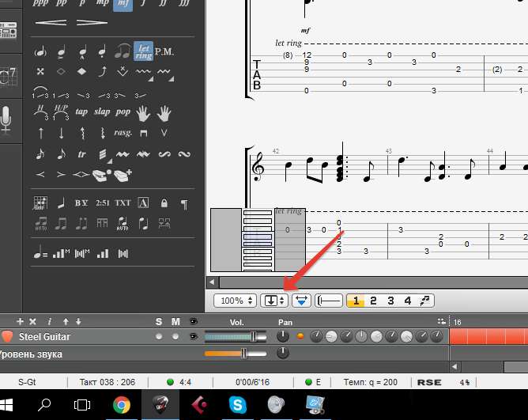Click the microphone icon in sidebar

click(x=7, y=119)
